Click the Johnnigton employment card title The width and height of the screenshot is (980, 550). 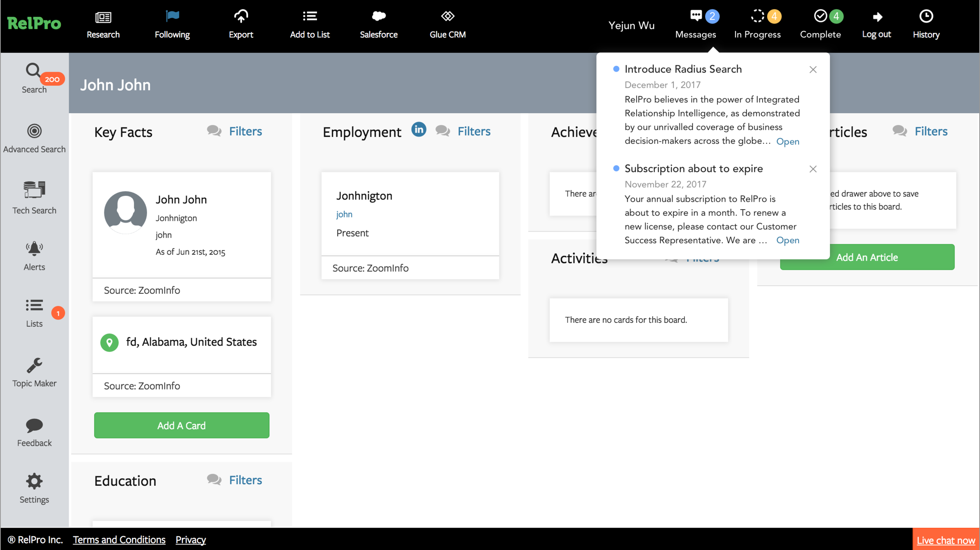364,196
